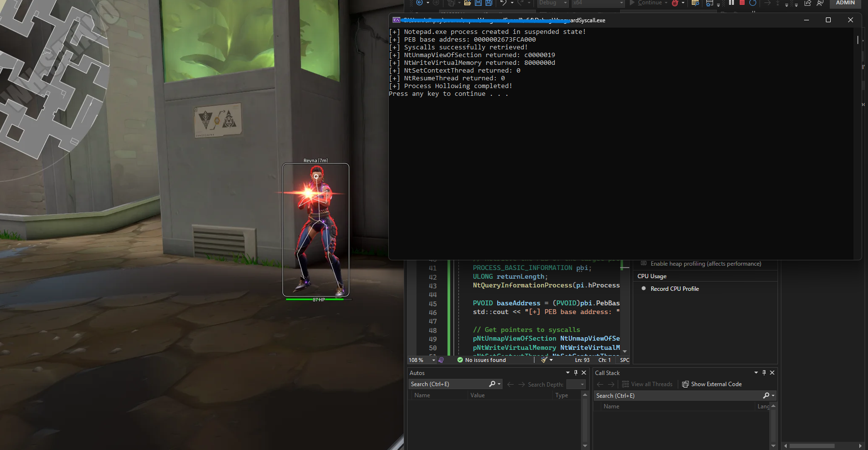
Task: Open the Hot Reload options dropdown arrow
Action: 683,2
